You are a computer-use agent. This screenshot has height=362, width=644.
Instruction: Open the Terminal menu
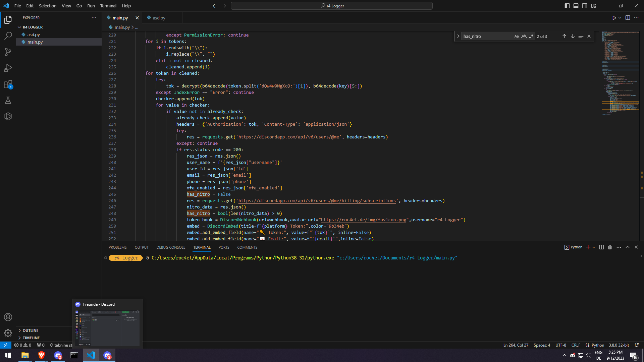[108, 6]
